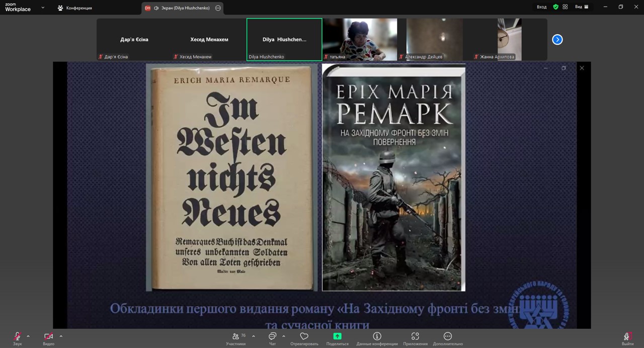Image resolution: width=644 pixels, height=348 pixels.
Task: Select Дар'я Єсіна participant tile
Action: pyautogui.click(x=134, y=40)
